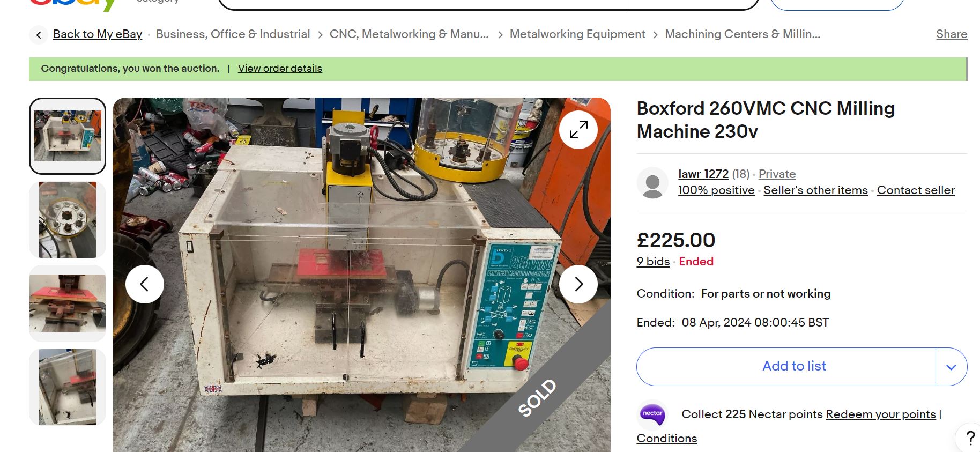Open CNC, Metalworking & Manufacturing breadcrumb

point(409,34)
